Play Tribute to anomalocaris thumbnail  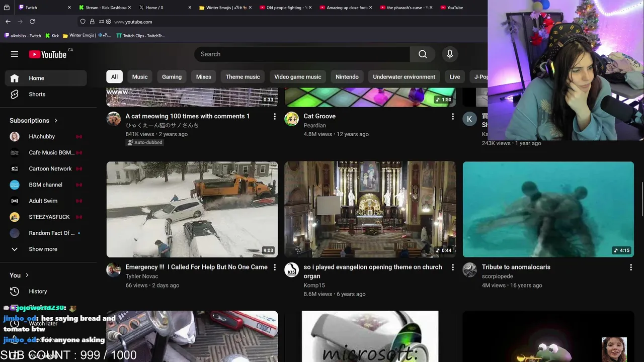[x=548, y=209]
